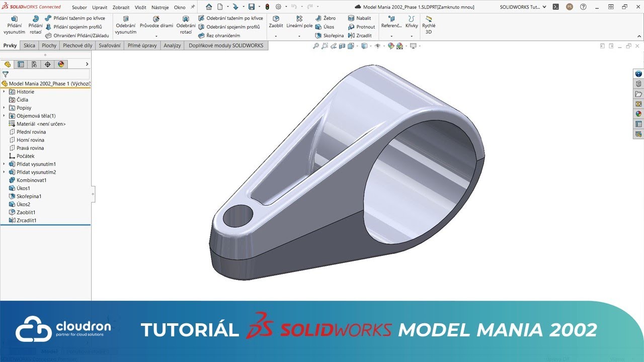This screenshot has width=644, height=362.
Task: Open the ConfigurationManager panel tab
Action: click(x=34, y=64)
